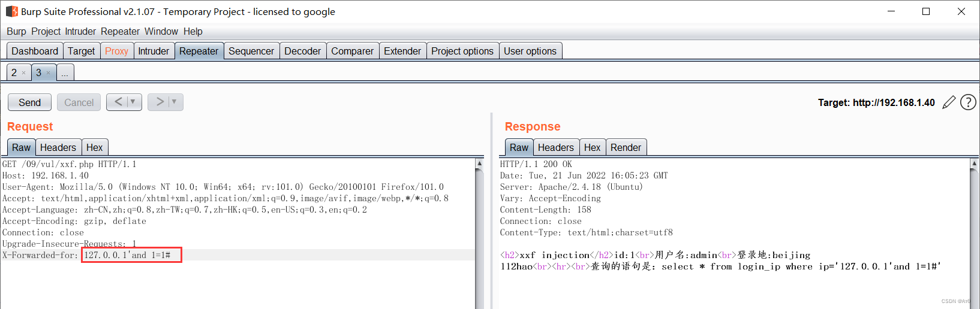Switch to the Intruder tool tab
Screen dimensions: 980x309
tap(154, 51)
